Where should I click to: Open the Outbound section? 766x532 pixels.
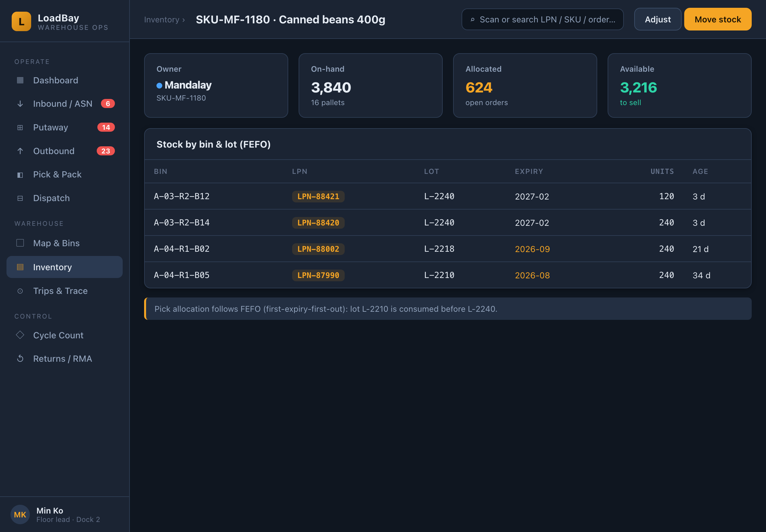64,151
